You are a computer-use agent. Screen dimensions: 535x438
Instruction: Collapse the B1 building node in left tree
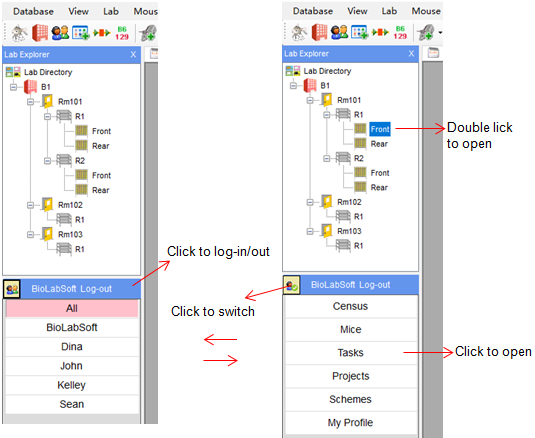click(x=13, y=87)
